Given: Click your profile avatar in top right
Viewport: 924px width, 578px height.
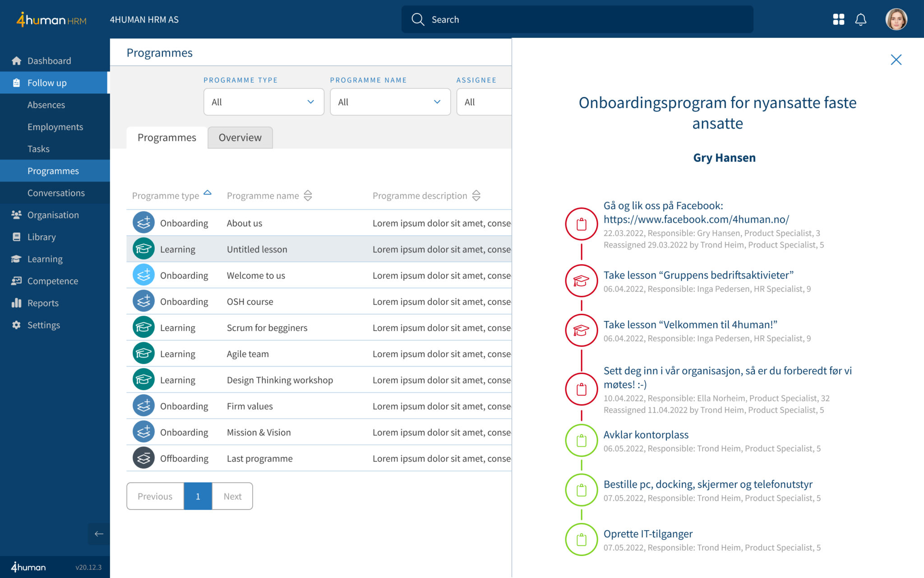Looking at the screenshot, I should click(x=897, y=19).
